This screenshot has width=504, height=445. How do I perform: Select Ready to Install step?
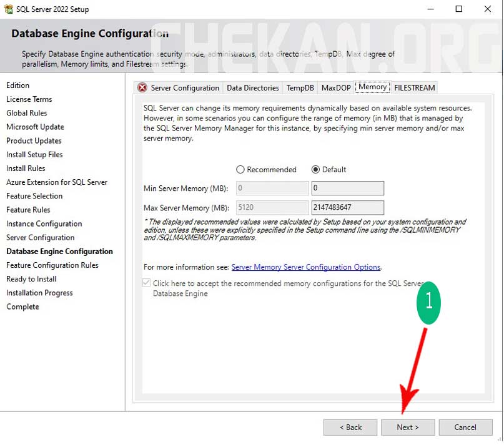coord(31,278)
